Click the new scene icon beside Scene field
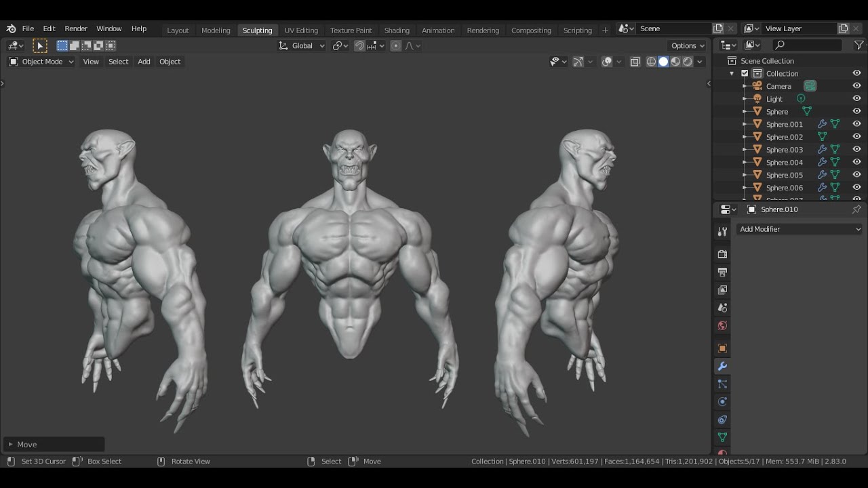Screen dimensions: 868x488 coord(718,28)
